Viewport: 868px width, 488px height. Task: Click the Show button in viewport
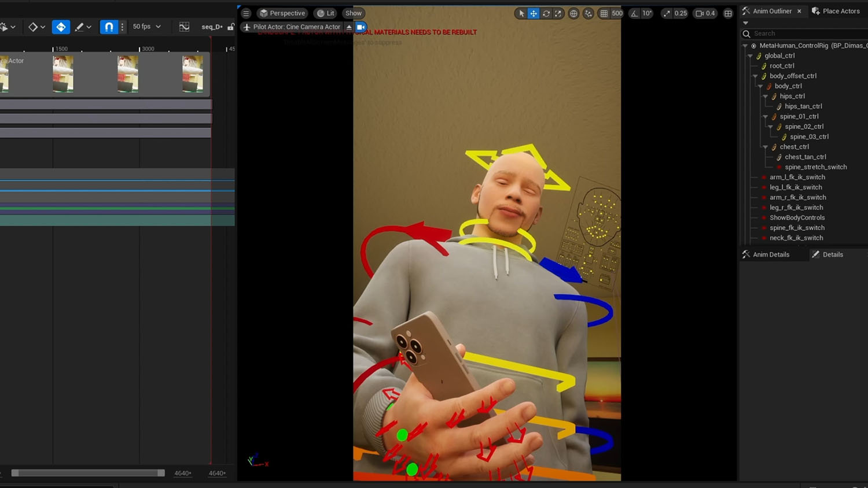(x=353, y=13)
